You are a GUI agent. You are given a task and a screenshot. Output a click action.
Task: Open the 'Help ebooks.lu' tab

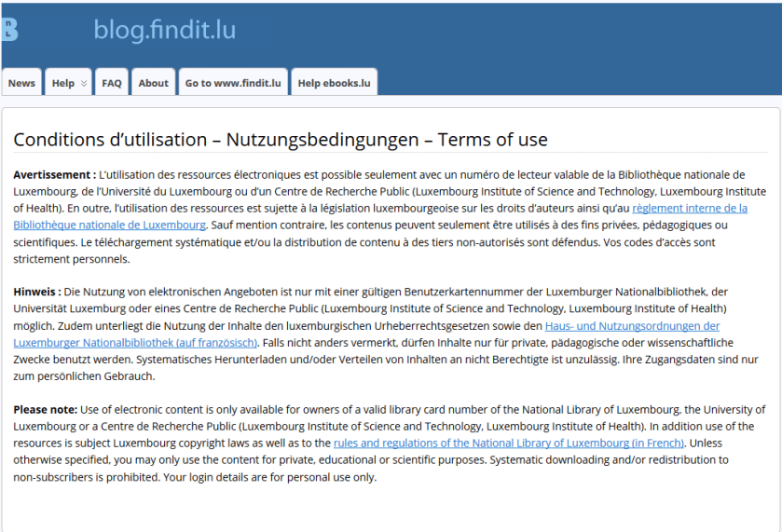(x=334, y=83)
